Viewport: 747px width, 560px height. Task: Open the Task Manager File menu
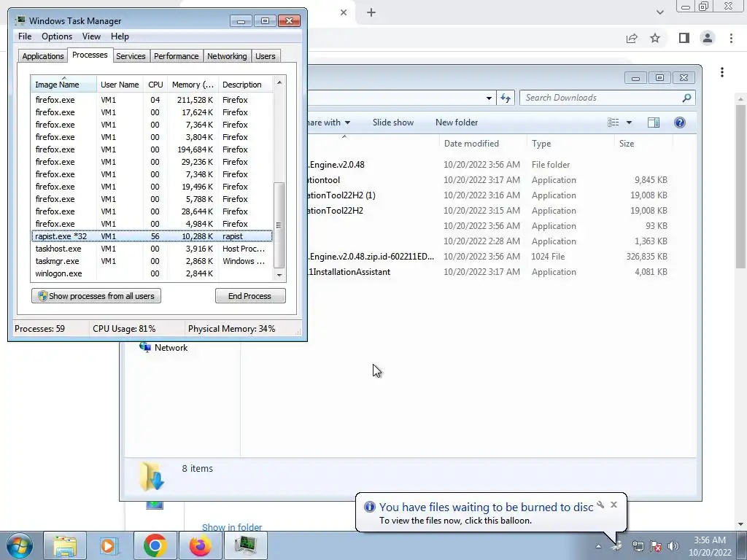pyautogui.click(x=25, y=36)
